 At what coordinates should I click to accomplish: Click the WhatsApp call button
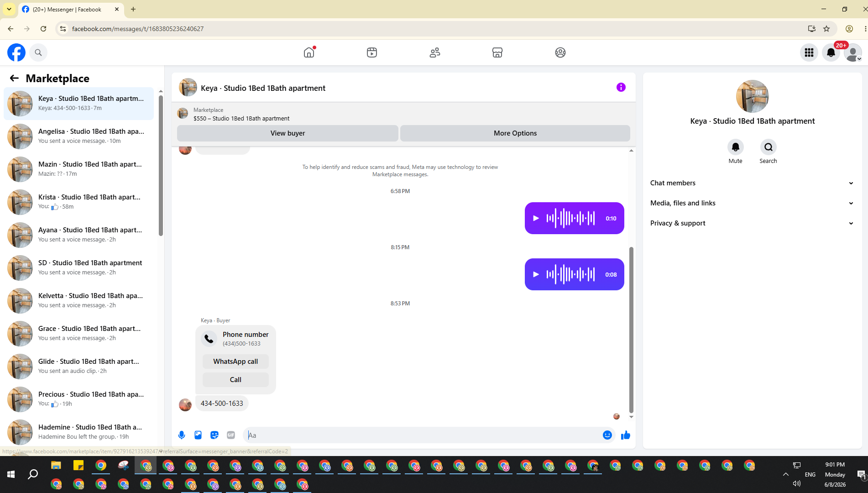(235, 362)
